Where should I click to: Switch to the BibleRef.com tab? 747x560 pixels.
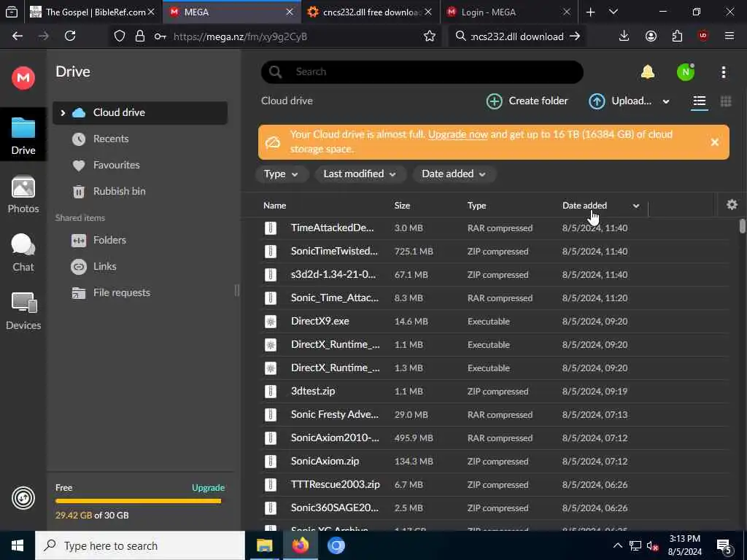click(x=93, y=12)
